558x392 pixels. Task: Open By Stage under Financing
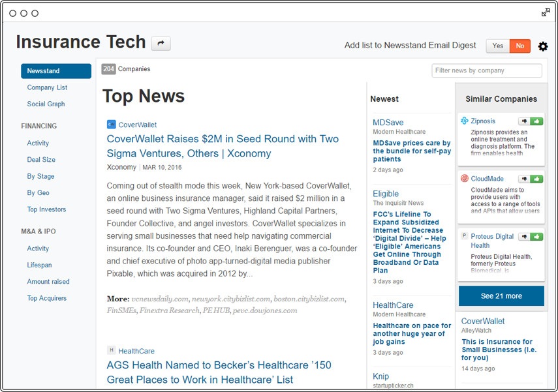point(40,176)
